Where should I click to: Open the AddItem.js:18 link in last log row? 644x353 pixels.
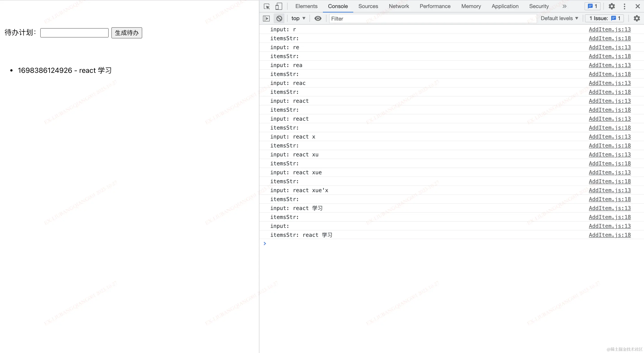[610, 235]
